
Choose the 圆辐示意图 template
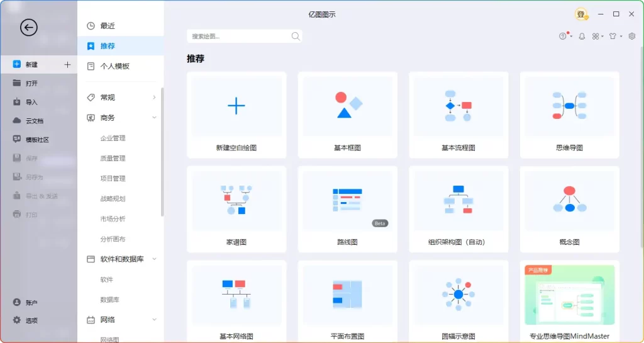click(458, 301)
